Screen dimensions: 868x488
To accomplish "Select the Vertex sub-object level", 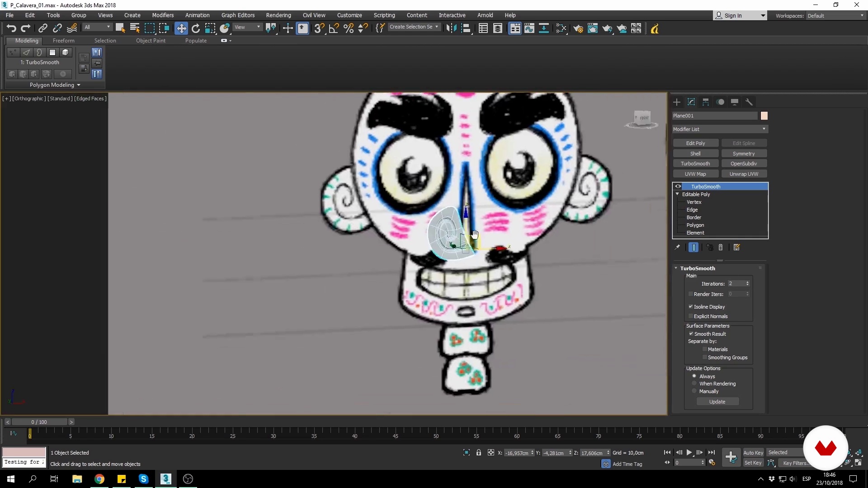I will coord(694,202).
